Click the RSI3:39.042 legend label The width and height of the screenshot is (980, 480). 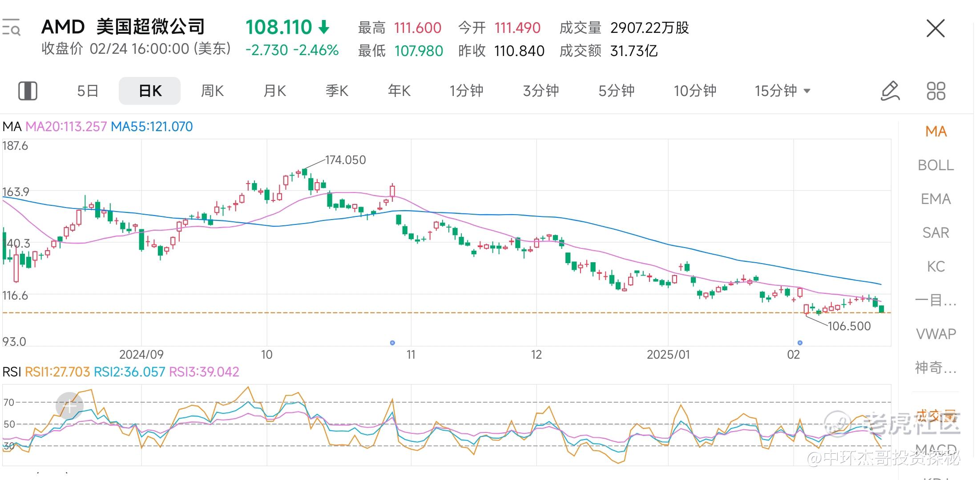(x=204, y=372)
